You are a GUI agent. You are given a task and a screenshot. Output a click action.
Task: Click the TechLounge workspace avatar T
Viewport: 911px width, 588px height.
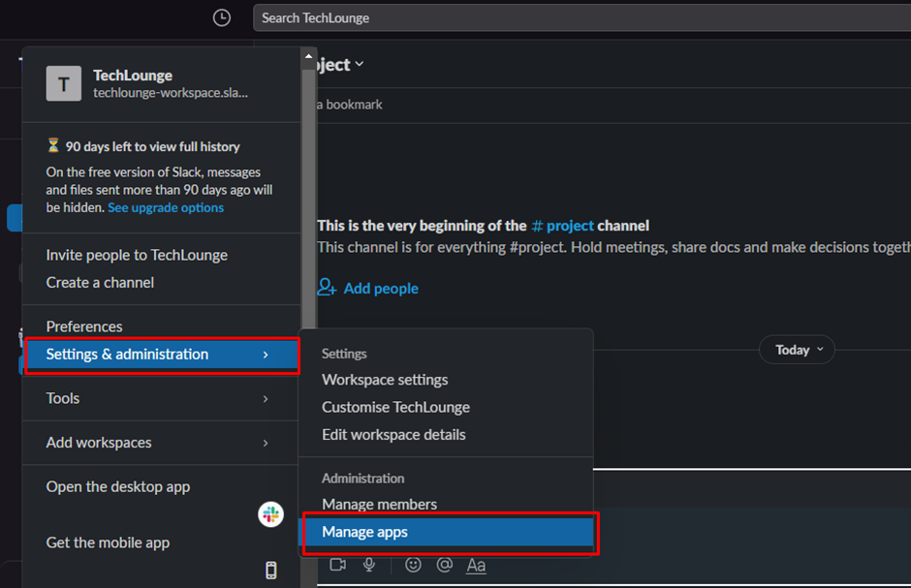point(64,83)
